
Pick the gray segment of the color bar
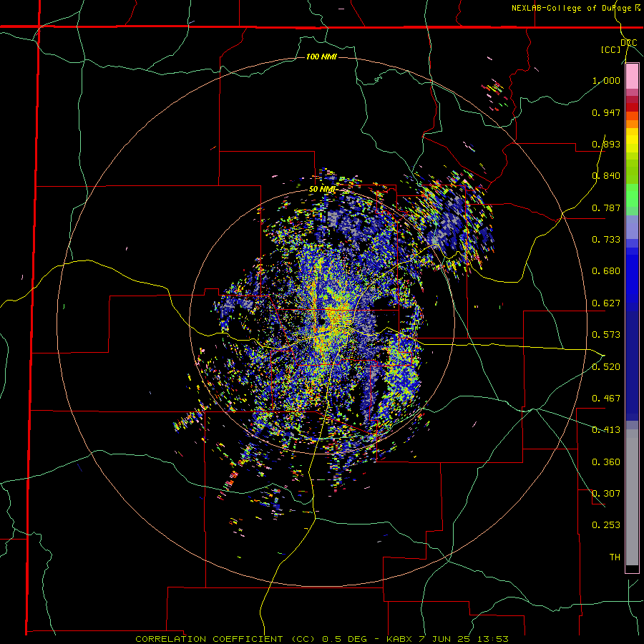point(632,497)
